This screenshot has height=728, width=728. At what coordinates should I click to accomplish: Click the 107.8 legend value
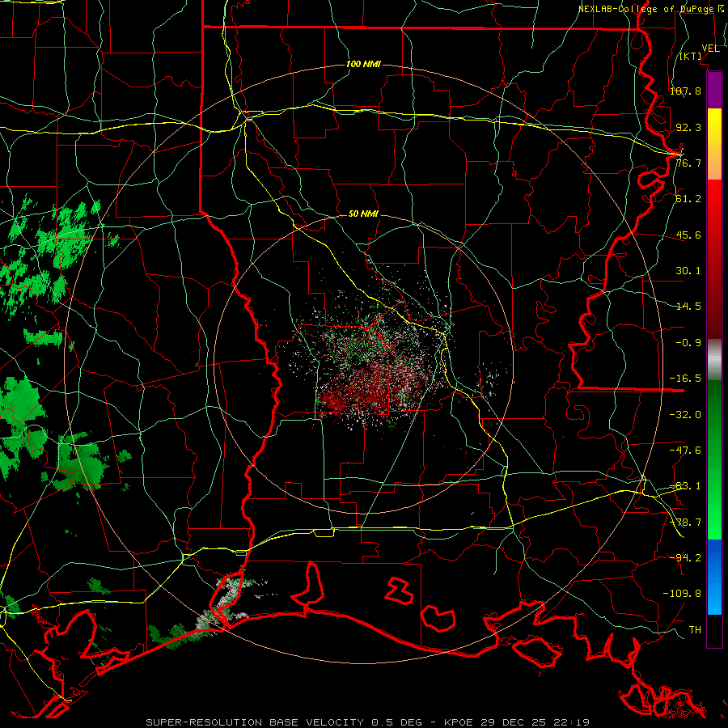click(x=685, y=91)
